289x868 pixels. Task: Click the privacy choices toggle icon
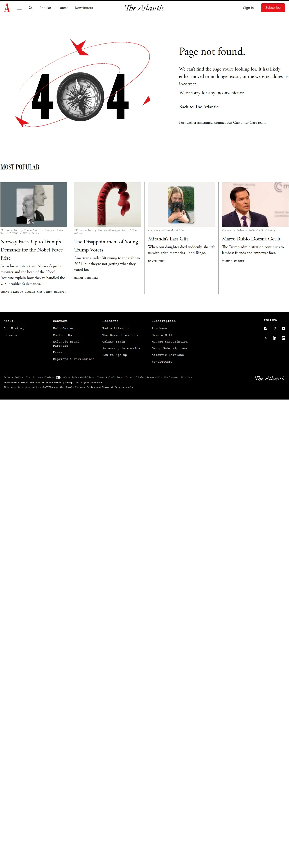coord(58,377)
